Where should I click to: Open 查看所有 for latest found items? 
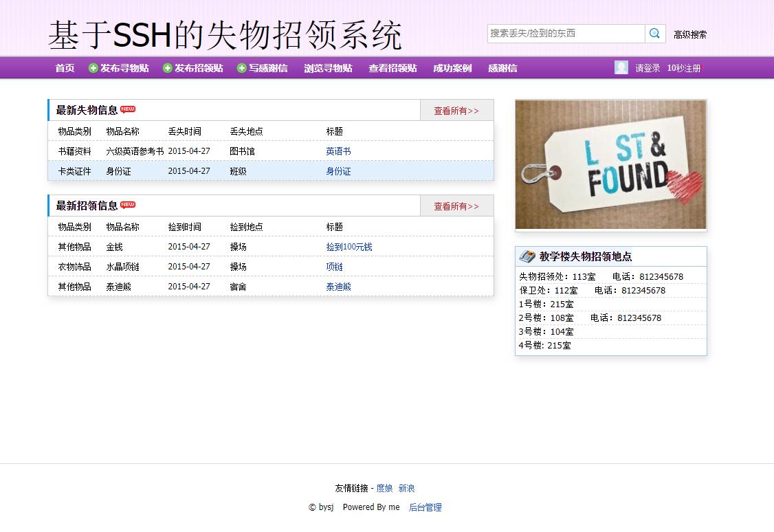(456, 206)
